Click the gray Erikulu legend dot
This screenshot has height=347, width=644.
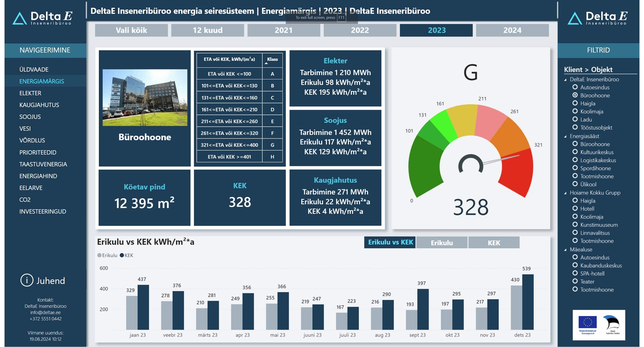click(x=99, y=255)
